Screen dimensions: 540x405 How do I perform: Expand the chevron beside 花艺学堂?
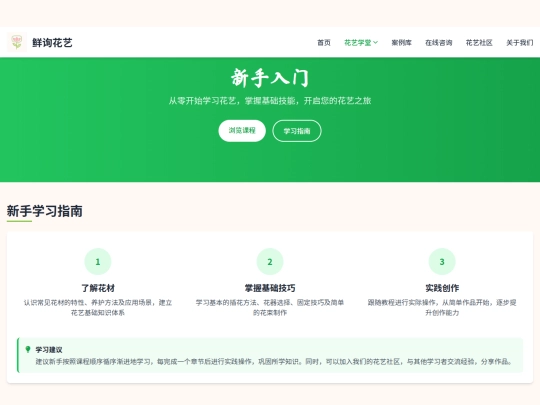pos(375,43)
